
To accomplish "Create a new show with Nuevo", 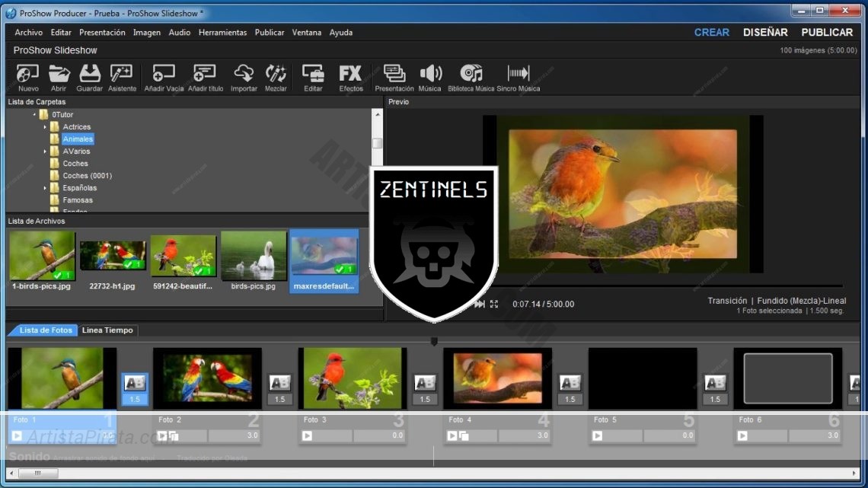I will tap(27, 78).
